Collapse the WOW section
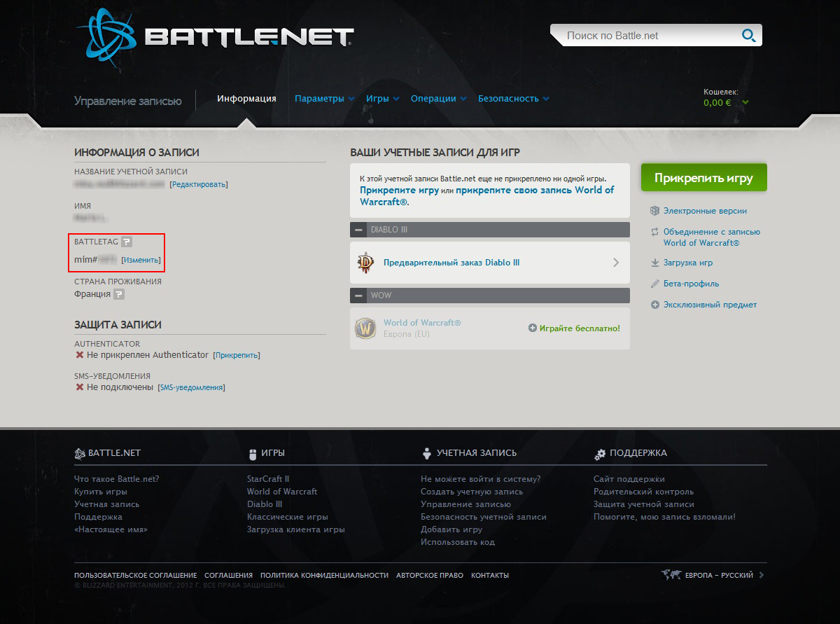 358,296
